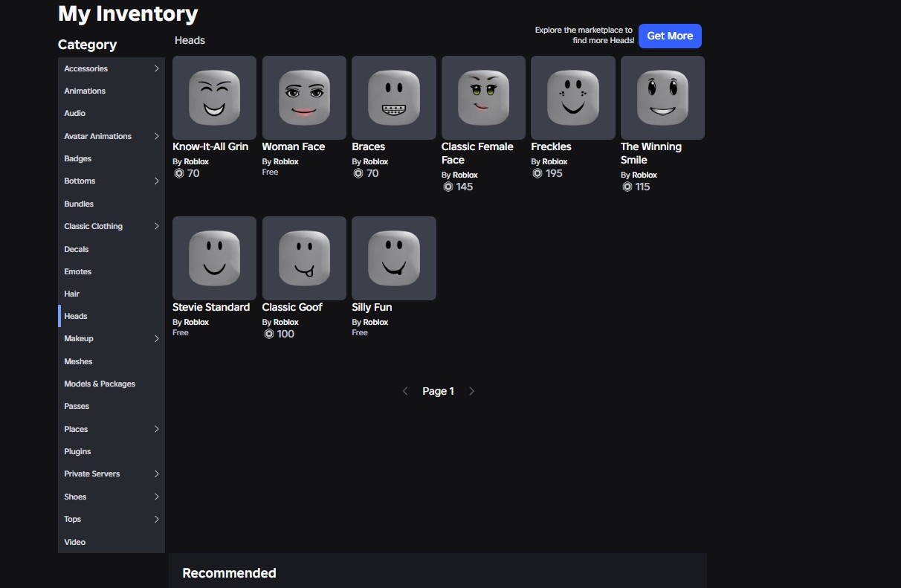Select the Decals category

tap(112, 249)
